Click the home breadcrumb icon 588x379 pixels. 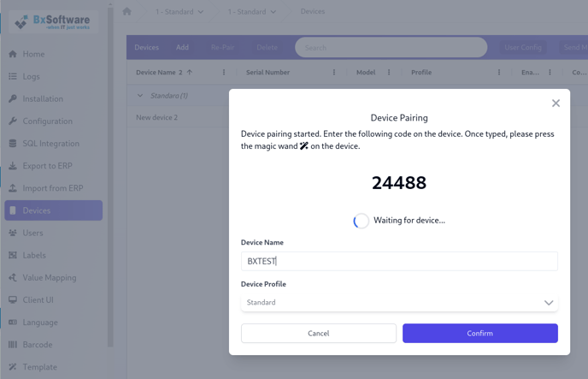tap(127, 12)
